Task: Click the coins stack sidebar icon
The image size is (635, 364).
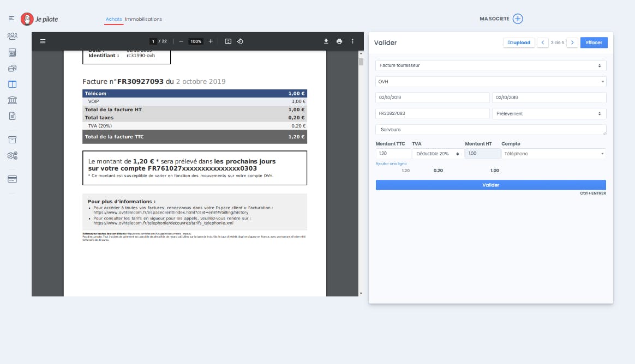Action: click(12, 69)
